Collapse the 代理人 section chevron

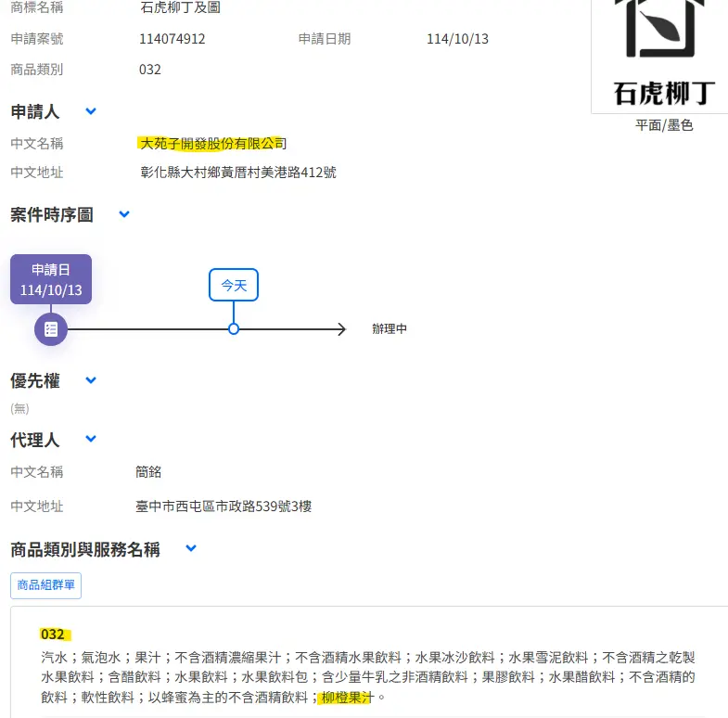[x=91, y=439]
